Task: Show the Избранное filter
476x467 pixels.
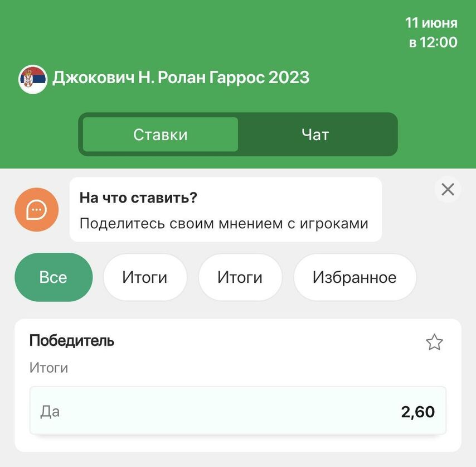Action: click(354, 277)
